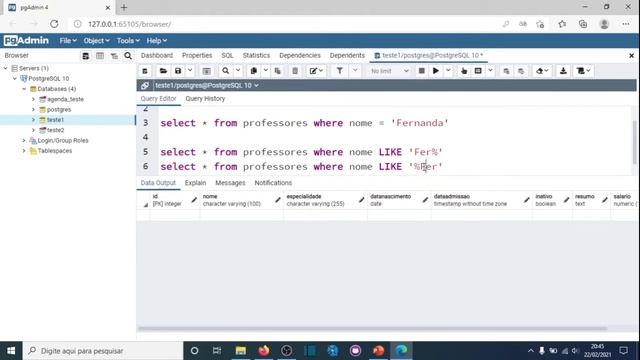
Task: Stop the running query with the square icon
Action: [422, 71]
